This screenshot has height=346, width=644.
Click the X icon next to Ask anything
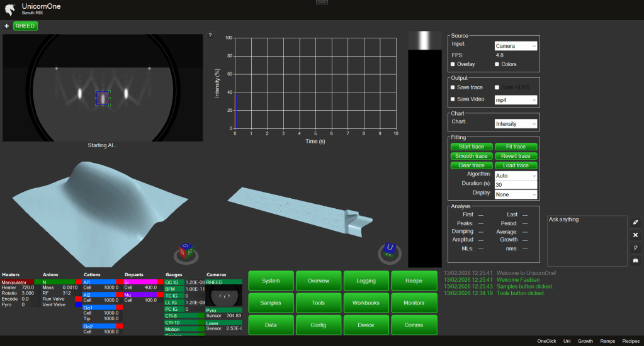point(635,235)
